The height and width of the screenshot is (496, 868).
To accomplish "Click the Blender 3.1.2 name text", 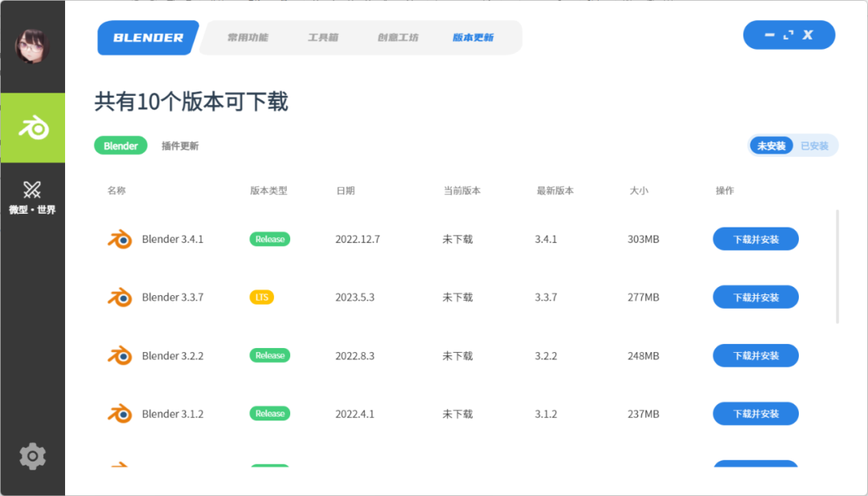I will 173,413.
